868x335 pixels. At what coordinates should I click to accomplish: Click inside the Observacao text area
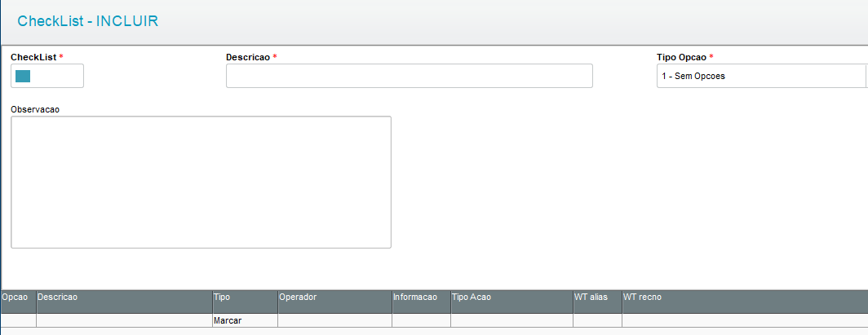tap(201, 182)
